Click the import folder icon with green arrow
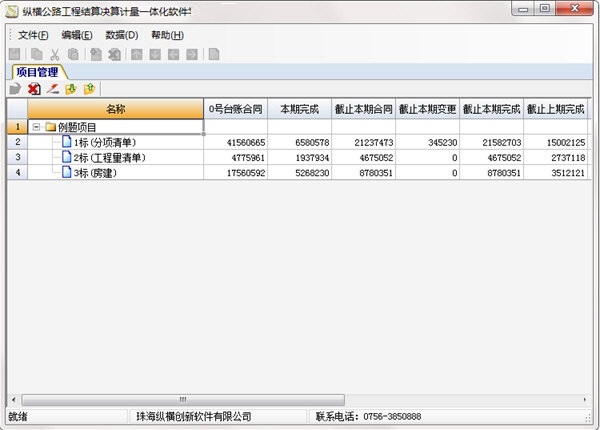 [71, 89]
